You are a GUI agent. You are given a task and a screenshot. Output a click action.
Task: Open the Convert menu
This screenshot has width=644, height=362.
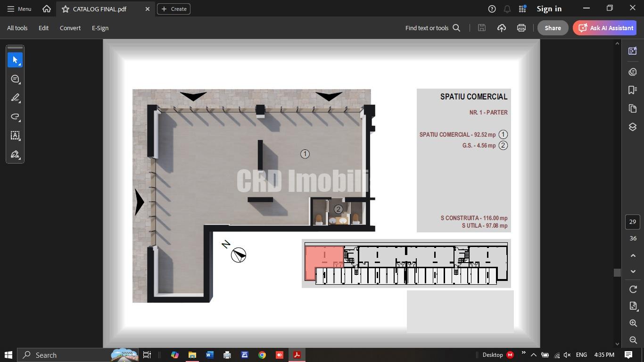click(70, 28)
